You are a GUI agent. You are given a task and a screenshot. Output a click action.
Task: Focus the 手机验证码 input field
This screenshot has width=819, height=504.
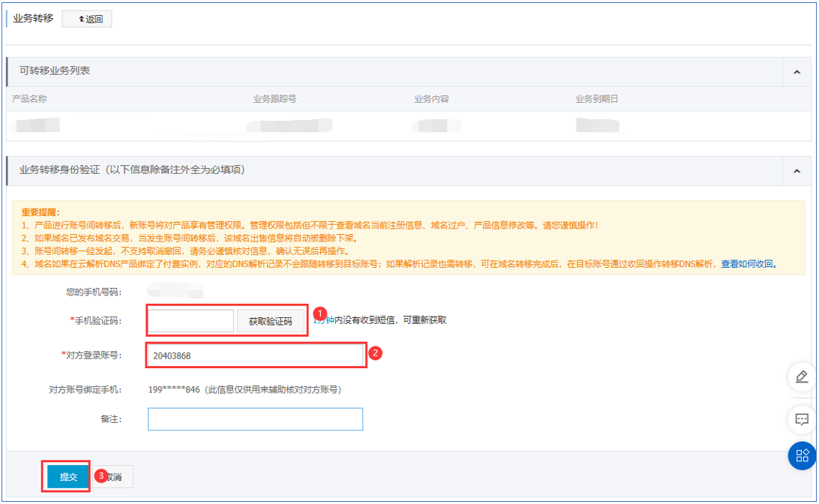(x=191, y=321)
